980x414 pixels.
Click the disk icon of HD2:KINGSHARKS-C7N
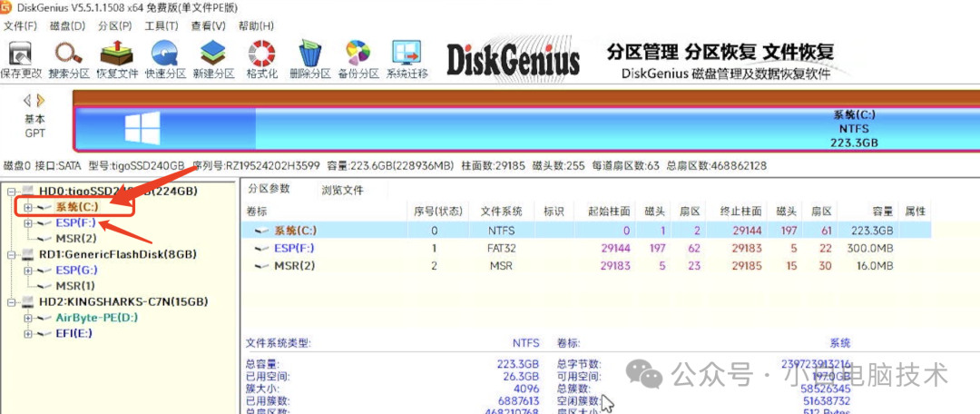(29, 302)
